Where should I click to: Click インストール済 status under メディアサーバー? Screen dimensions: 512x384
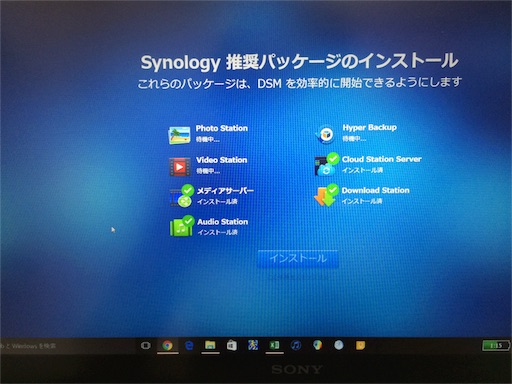(217, 202)
